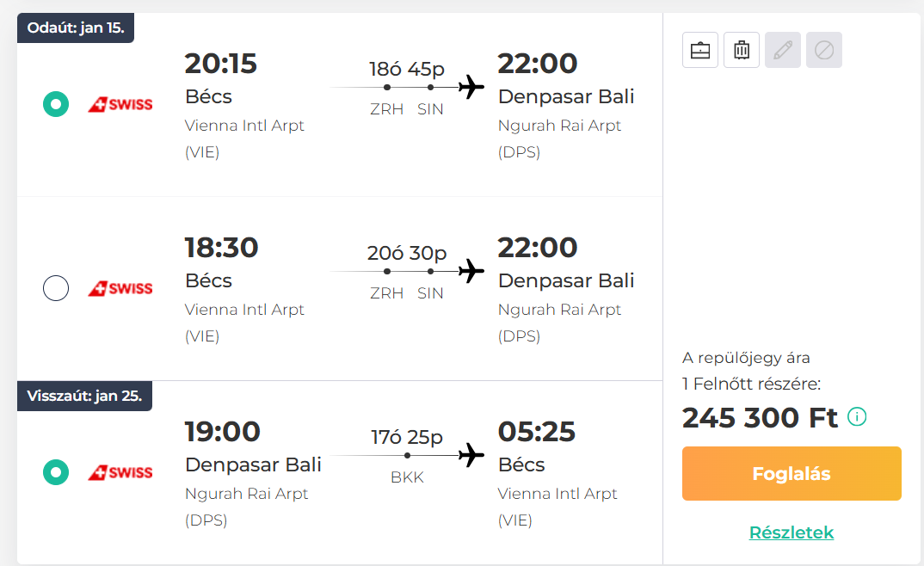924x566 pixels.
Task: Click the Odaút: jan 15. label
Action: tap(76, 28)
